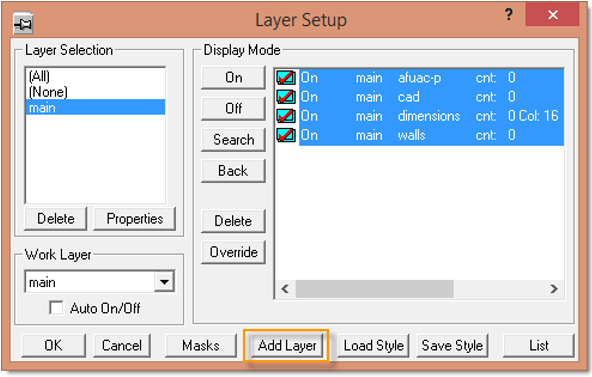Viewport: 592px width, 377px height.
Task: Open the help question mark button
Action: click(x=509, y=15)
